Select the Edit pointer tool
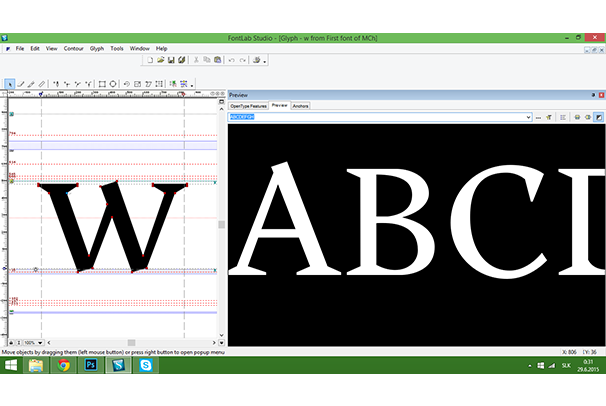 (9, 84)
